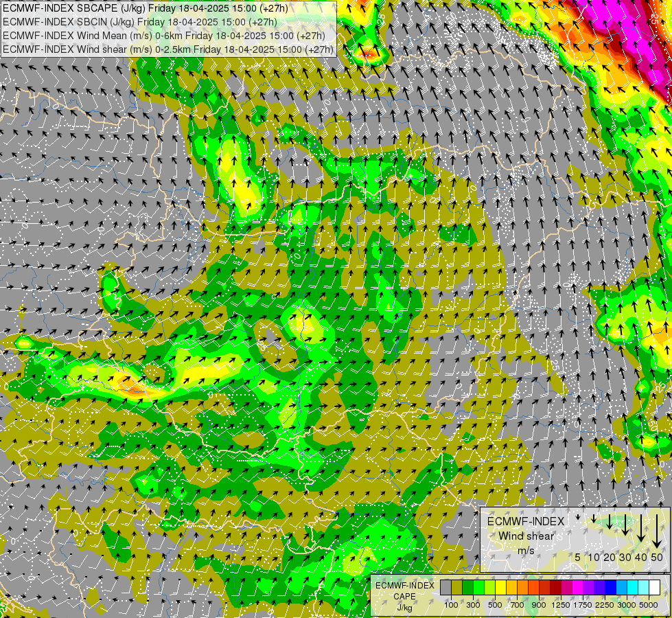Click the 5 m/s wind shear arrow in legend
Screen dimensions: 672x618
pyautogui.click(x=578, y=517)
